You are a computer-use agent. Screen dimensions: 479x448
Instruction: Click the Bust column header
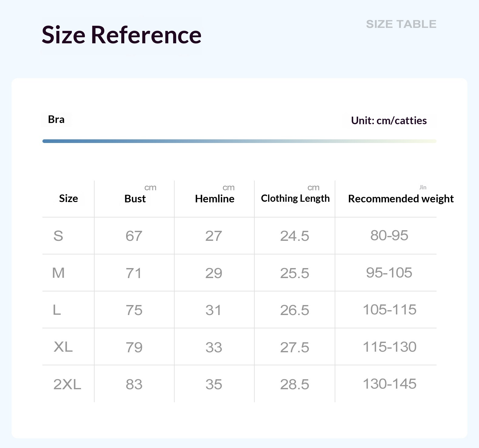(135, 199)
